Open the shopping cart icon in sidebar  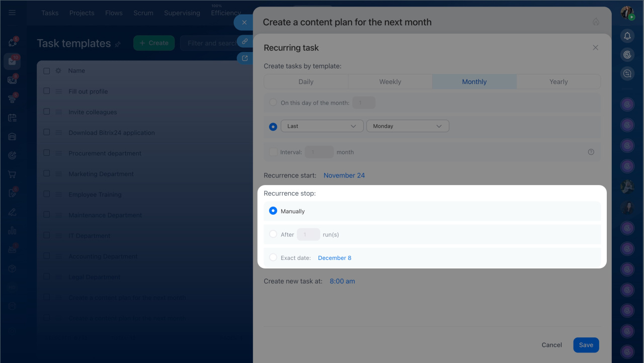(12, 174)
